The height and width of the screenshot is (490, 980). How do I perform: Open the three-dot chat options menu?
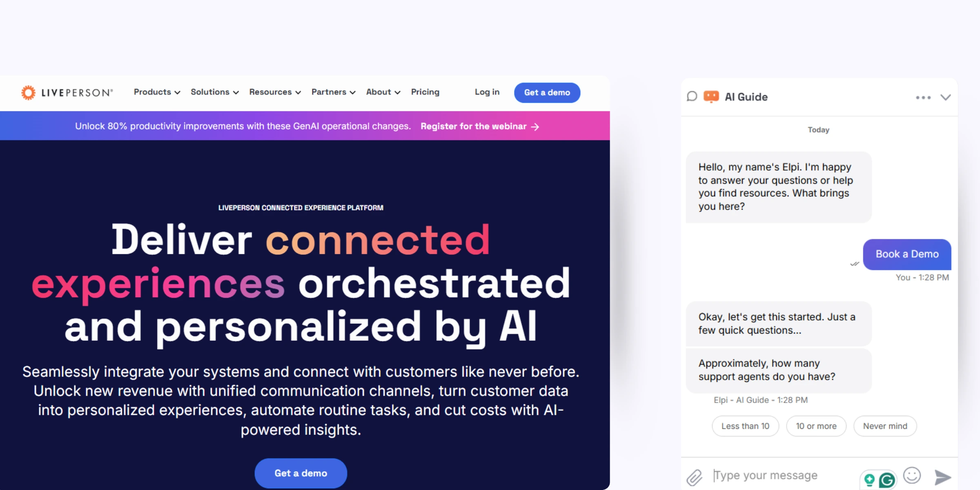(923, 97)
